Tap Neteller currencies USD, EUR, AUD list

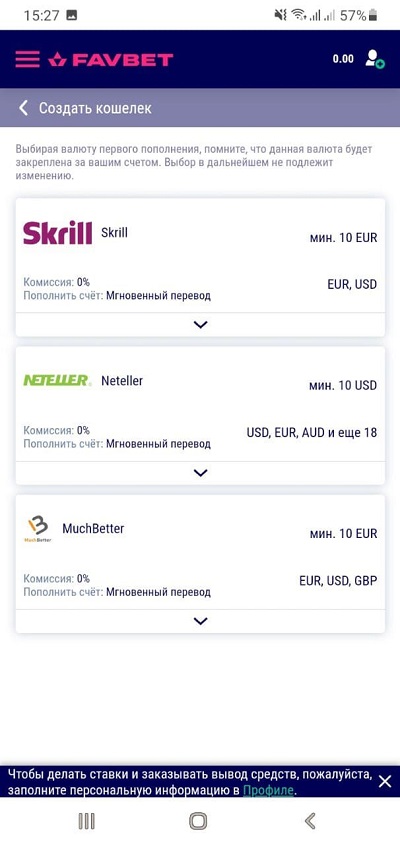(312, 432)
